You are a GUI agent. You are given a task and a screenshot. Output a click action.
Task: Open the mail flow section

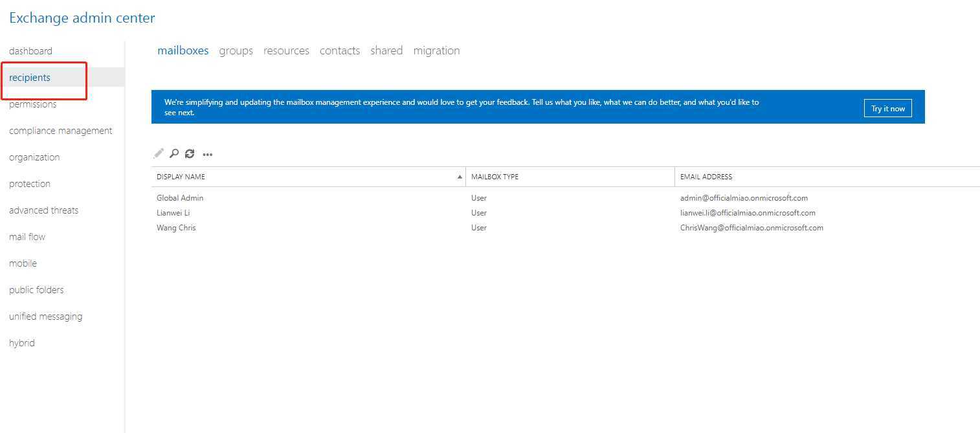click(27, 237)
